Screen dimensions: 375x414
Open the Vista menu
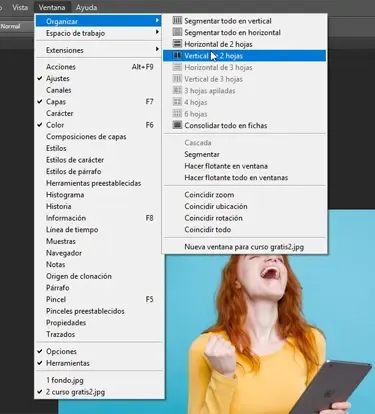coord(20,7)
